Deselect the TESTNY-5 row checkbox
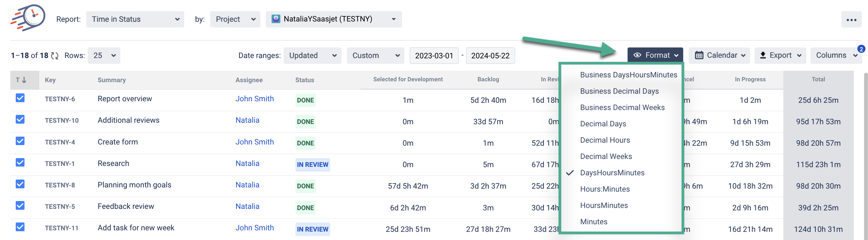 (x=20, y=206)
